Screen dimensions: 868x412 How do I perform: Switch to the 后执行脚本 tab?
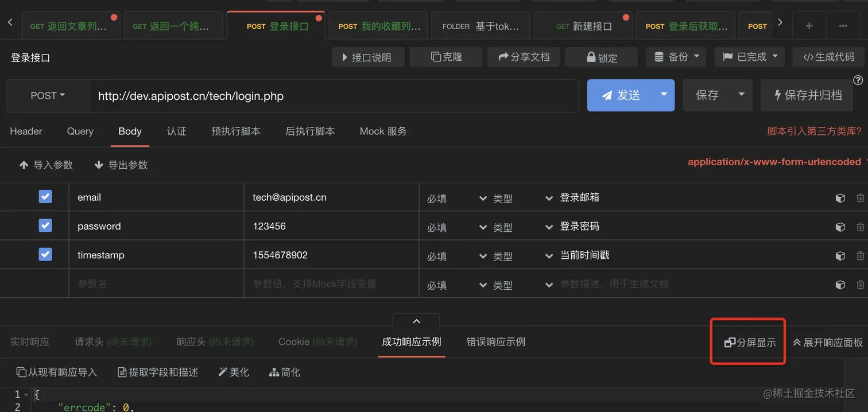tap(310, 131)
